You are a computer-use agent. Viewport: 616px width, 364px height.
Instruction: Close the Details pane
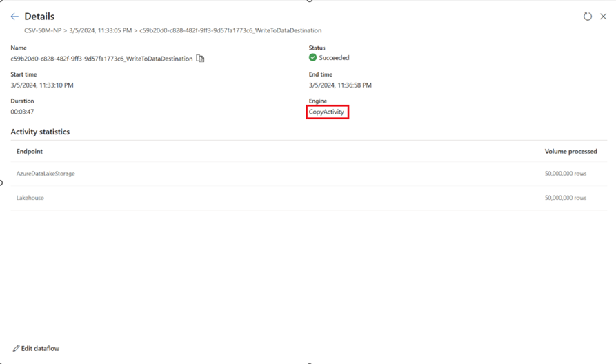pos(603,17)
